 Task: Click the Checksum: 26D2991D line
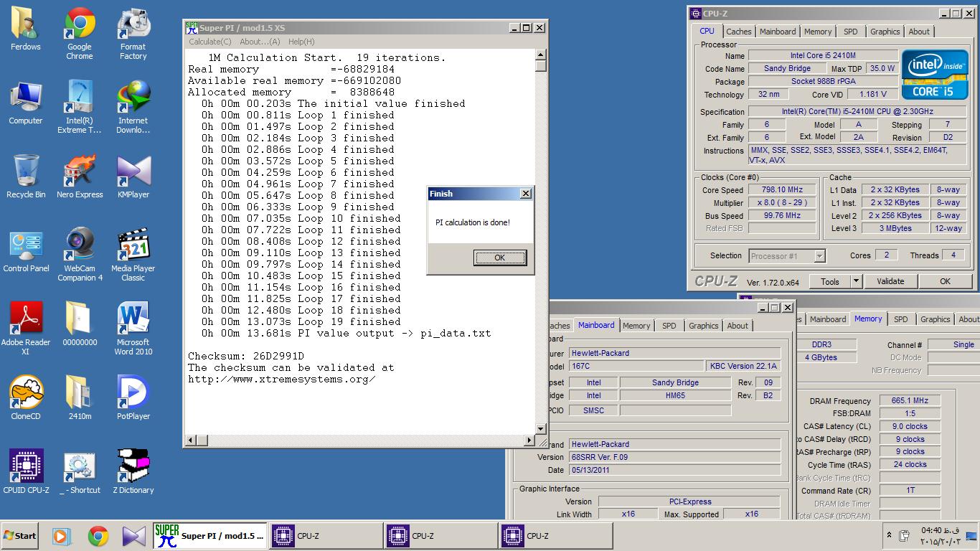point(246,356)
